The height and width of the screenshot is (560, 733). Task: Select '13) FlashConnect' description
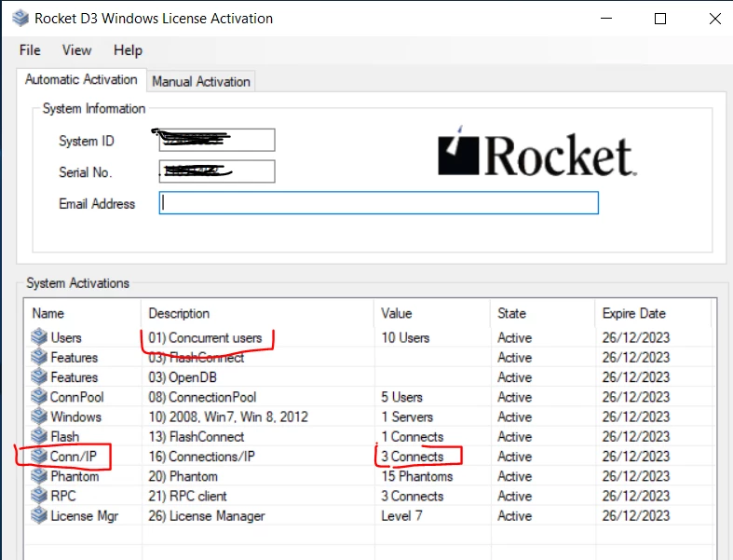point(197,436)
